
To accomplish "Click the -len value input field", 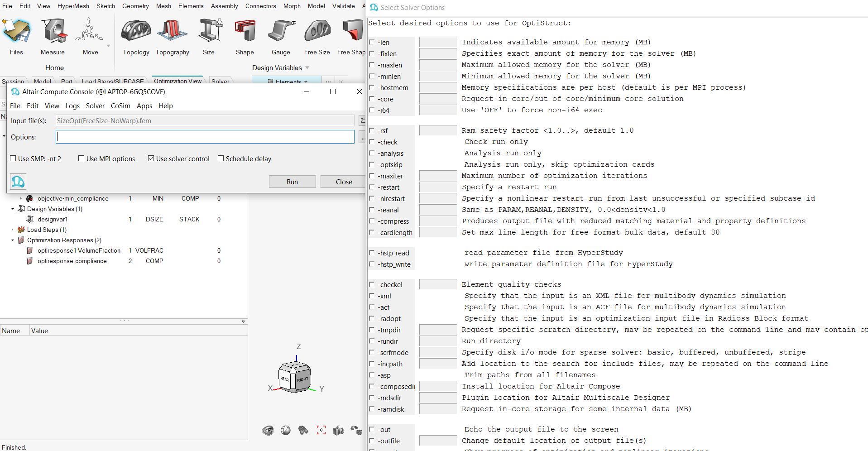I will (x=438, y=42).
